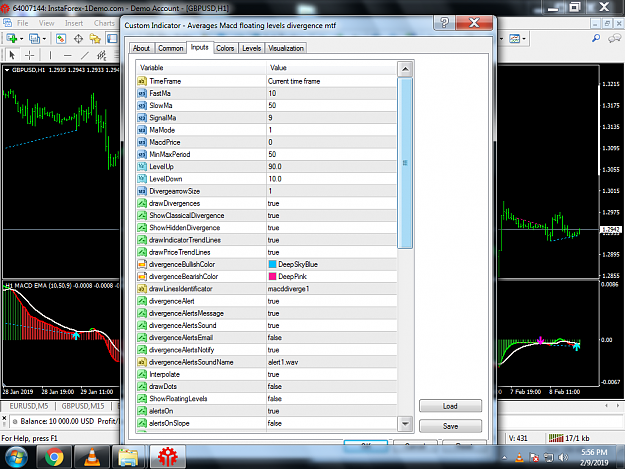Open the View menu
Image resolution: width=625 pixels, height=469 pixels.
click(46, 23)
